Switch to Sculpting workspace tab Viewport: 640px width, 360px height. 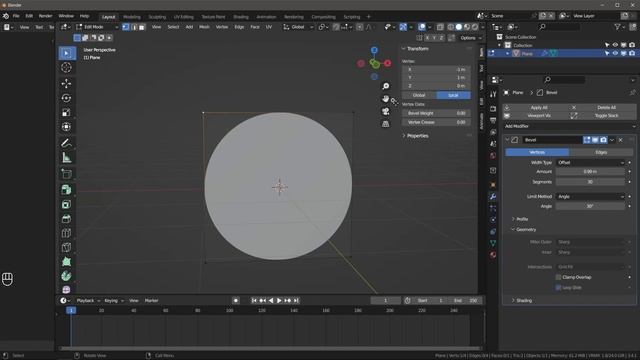157,17
